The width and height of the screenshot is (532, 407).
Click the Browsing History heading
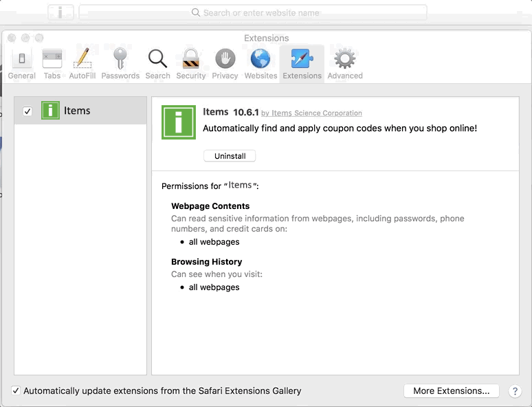207,262
